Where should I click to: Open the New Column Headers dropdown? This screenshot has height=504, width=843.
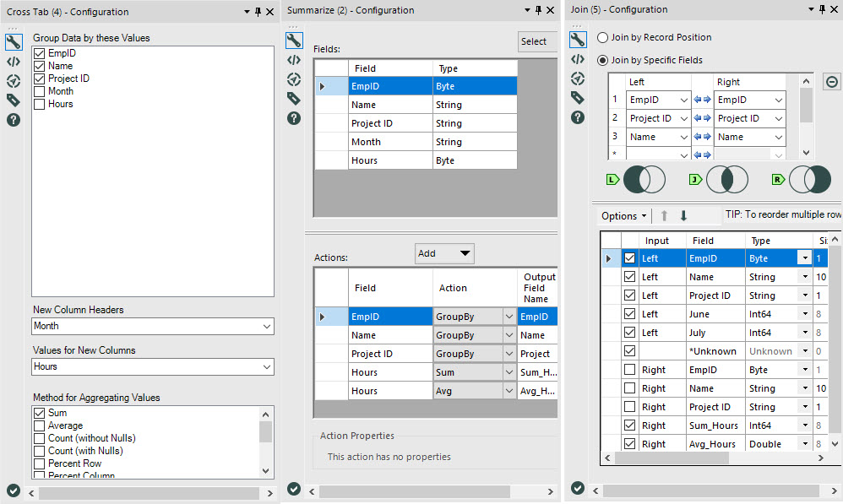click(x=153, y=326)
